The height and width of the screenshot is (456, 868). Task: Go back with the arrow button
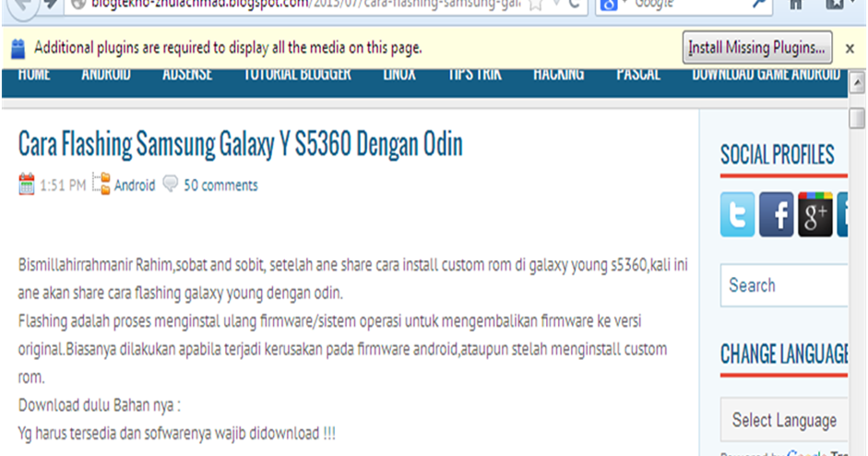23,6
